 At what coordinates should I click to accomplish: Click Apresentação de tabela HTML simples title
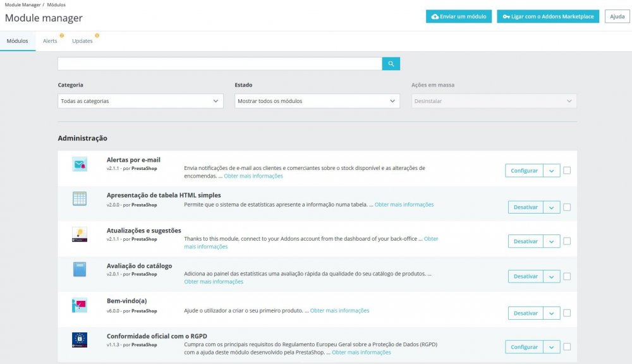pyautogui.click(x=164, y=195)
